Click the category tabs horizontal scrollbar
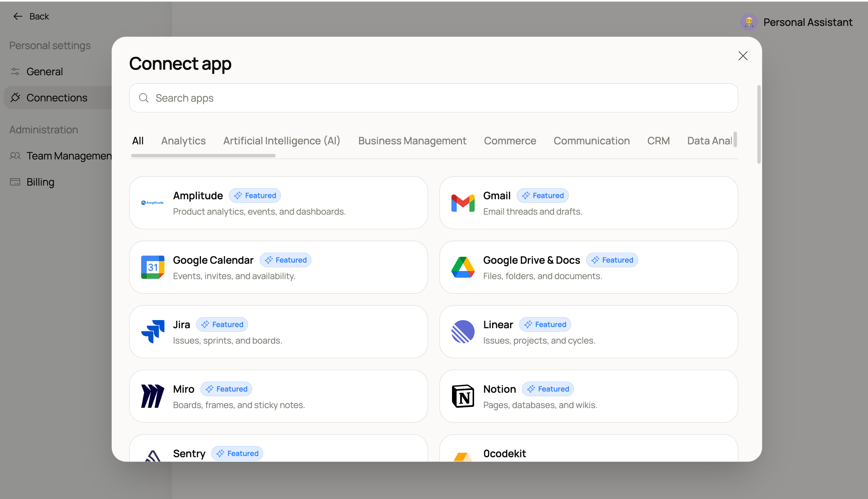Viewport: 868px width, 499px height. click(x=203, y=156)
